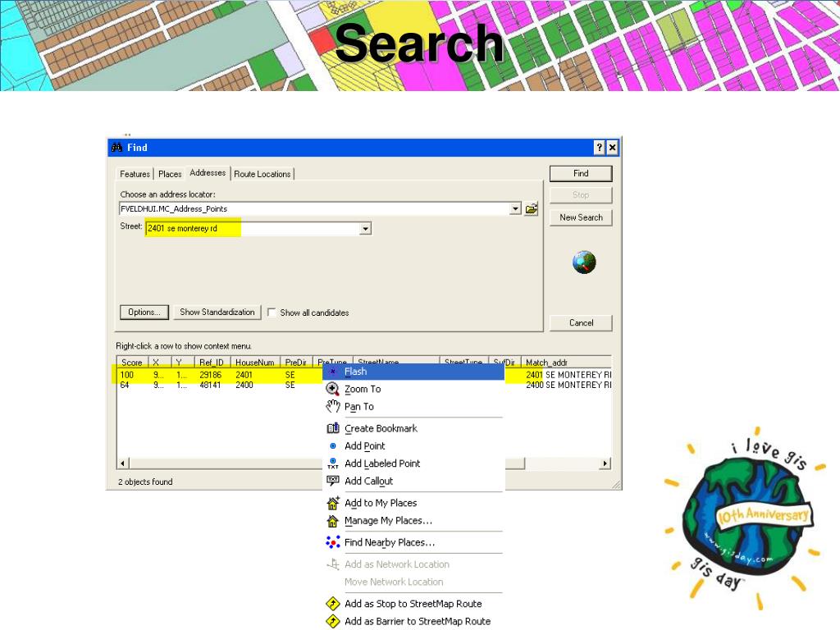840x630 pixels.
Task: Click the Pan To hand icon
Action: tap(332, 406)
